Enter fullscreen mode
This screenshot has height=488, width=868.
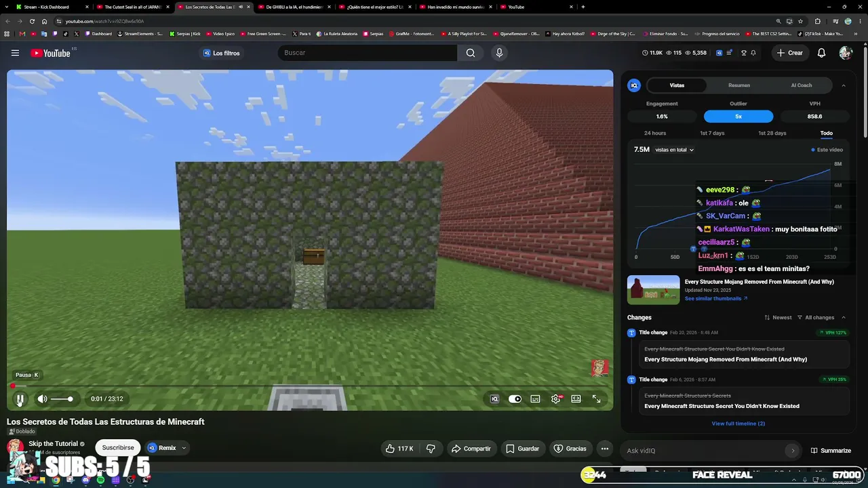(596, 399)
